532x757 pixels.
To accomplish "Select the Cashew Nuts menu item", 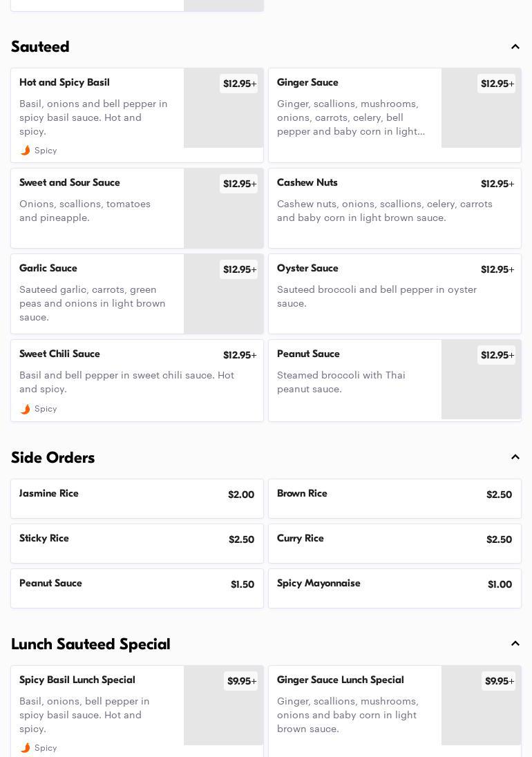I will click(395, 208).
